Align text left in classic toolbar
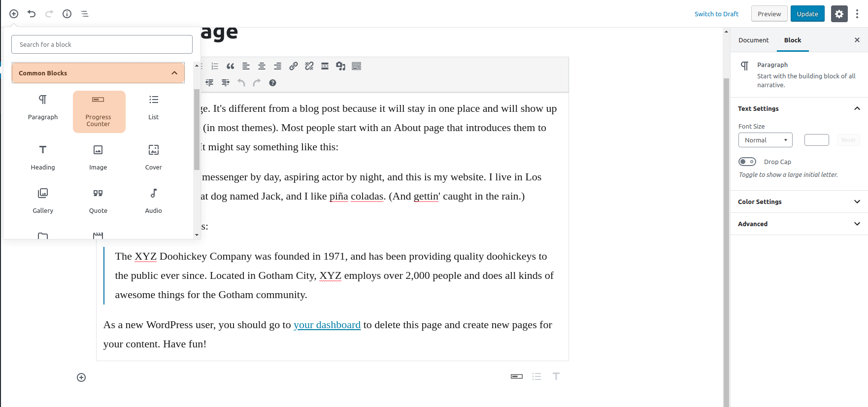Screen dimensions: 868x407 (246, 66)
